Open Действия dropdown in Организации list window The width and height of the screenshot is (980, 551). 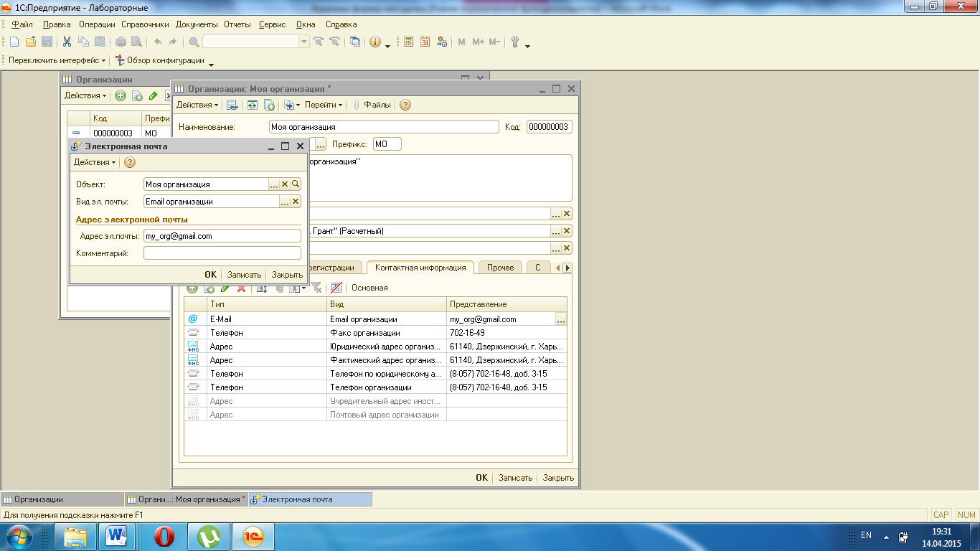85,95
